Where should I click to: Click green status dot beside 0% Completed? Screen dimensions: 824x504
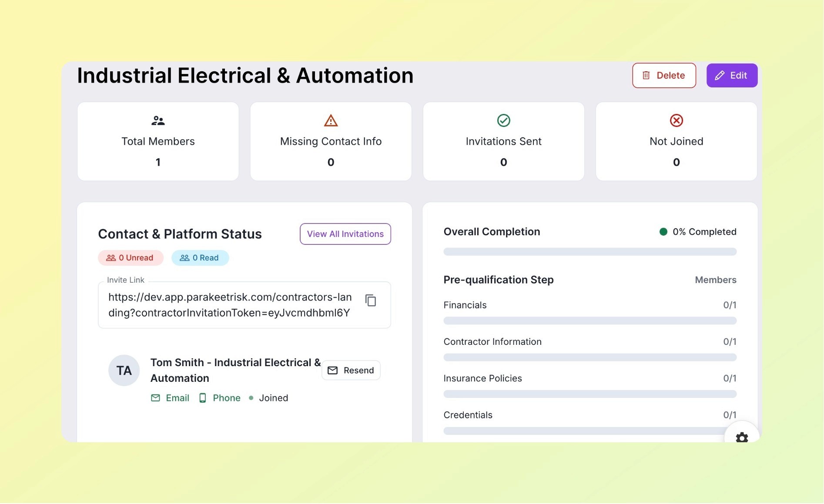(x=663, y=232)
